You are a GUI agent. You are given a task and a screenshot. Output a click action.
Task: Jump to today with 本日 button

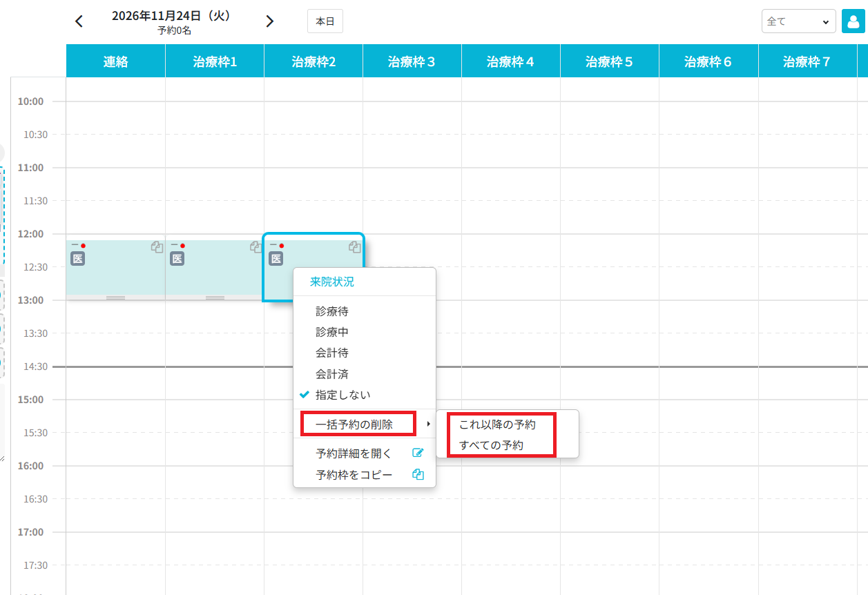325,21
